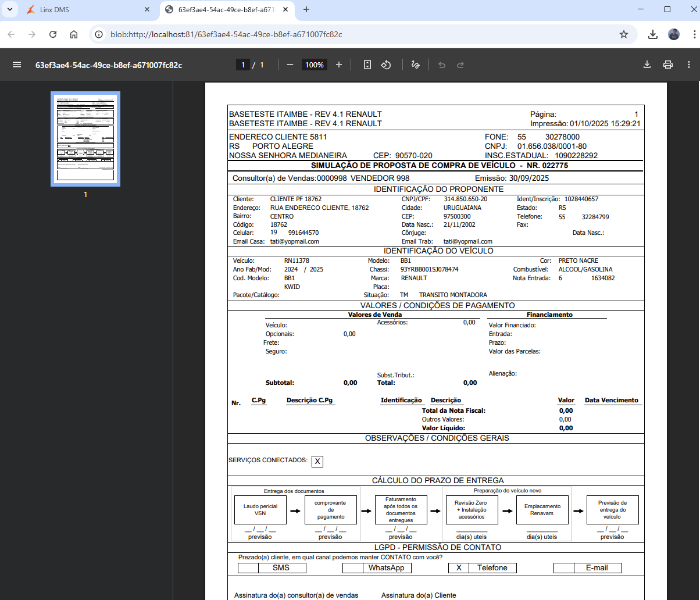Select the page 1 thumbnail

pyautogui.click(x=85, y=139)
